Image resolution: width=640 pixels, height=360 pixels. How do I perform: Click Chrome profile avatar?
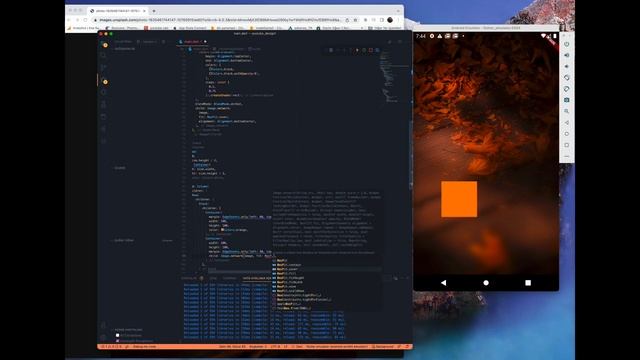pos(390,20)
